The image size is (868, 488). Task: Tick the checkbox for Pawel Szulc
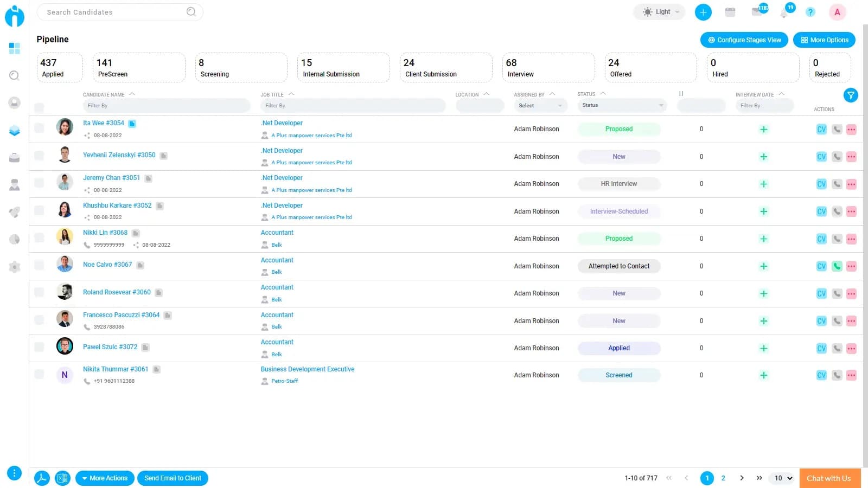[39, 347]
